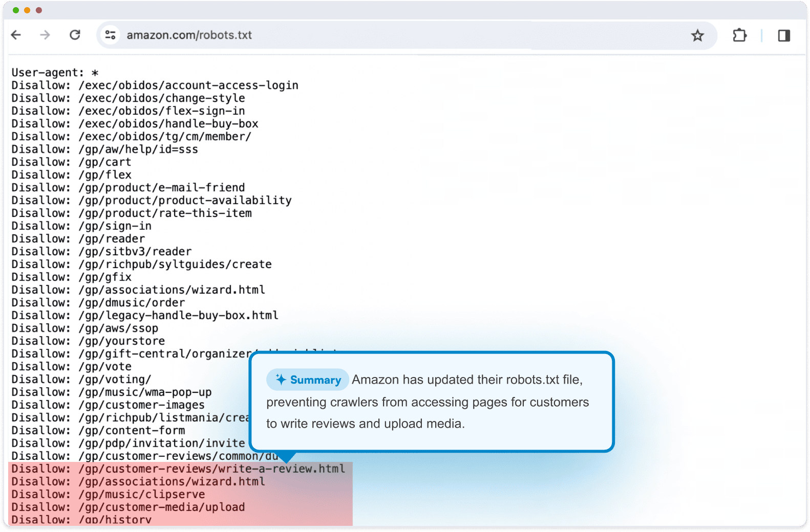
Task: Click the '/gp/sitbv3/reader' line
Action: pyautogui.click(x=102, y=252)
